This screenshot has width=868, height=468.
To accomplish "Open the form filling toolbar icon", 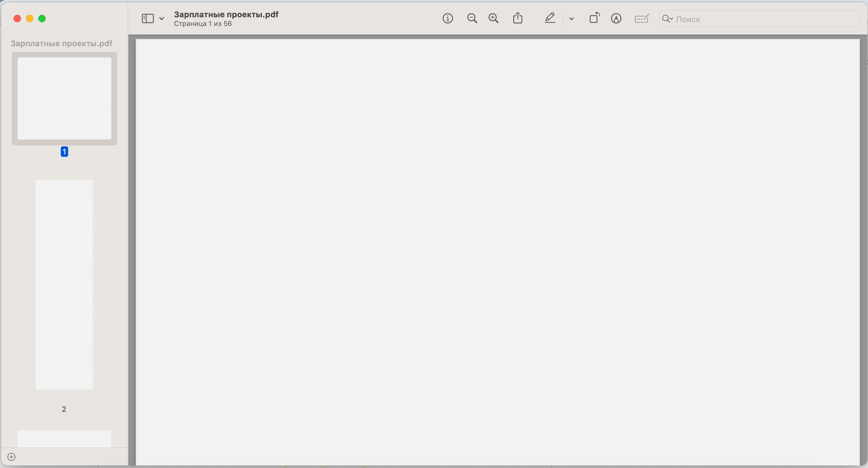I will click(x=642, y=18).
